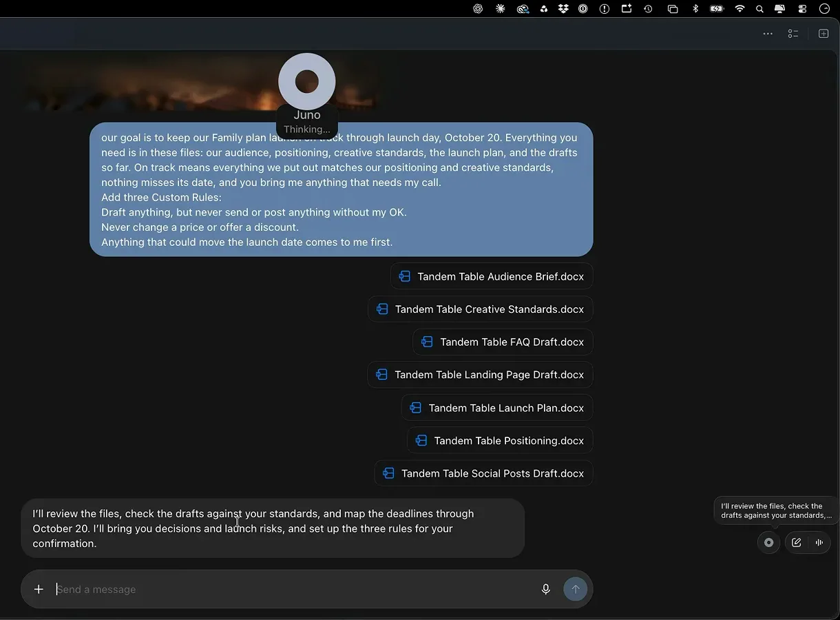Open the checklist view icon in toolbar

click(x=793, y=33)
